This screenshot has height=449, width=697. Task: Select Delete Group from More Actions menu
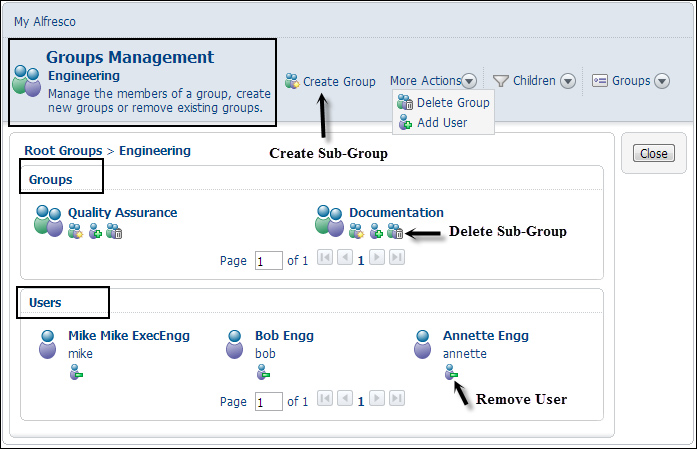444,103
